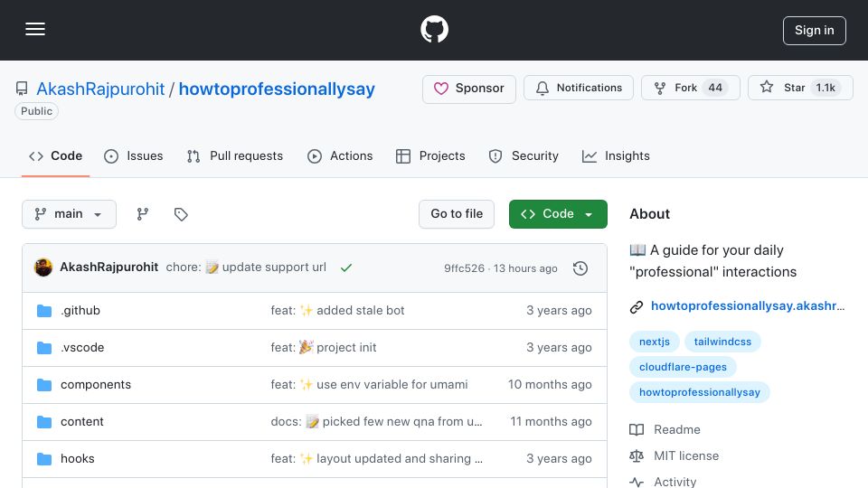Open 'picked few new qna' commit message

click(376, 422)
